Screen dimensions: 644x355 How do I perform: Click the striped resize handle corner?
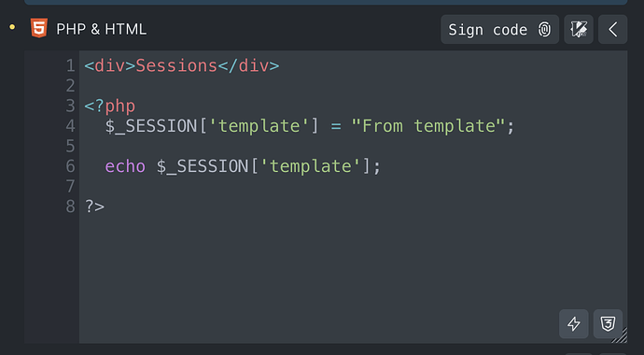pos(620,334)
